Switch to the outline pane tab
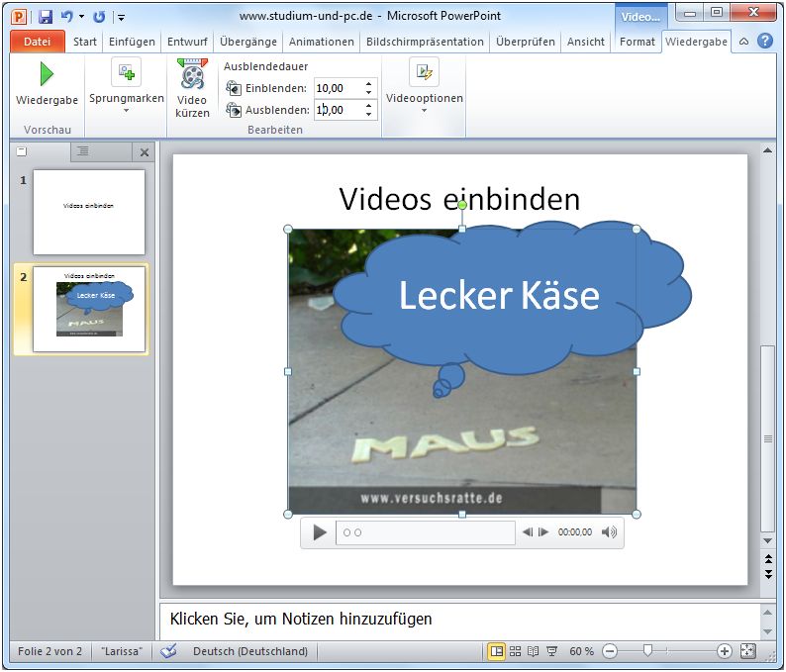Image resolution: width=786 pixels, height=672 pixels. coord(83,151)
